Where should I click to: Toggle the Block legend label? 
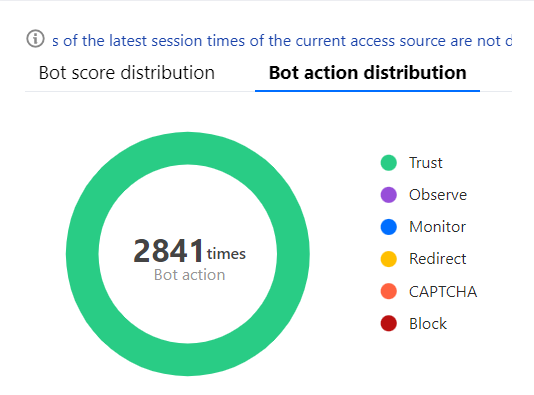428,323
